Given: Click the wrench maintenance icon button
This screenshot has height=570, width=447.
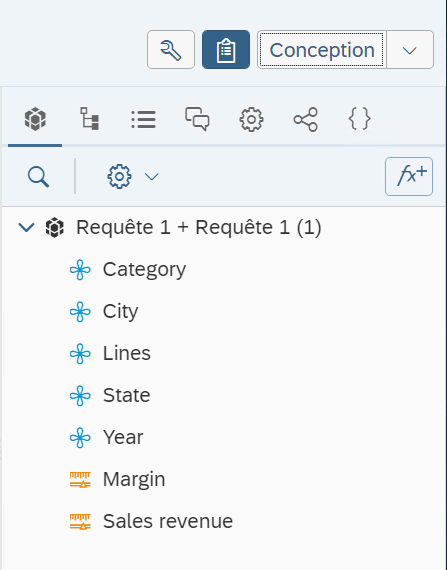Looking at the screenshot, I should (x=171, y=49).
